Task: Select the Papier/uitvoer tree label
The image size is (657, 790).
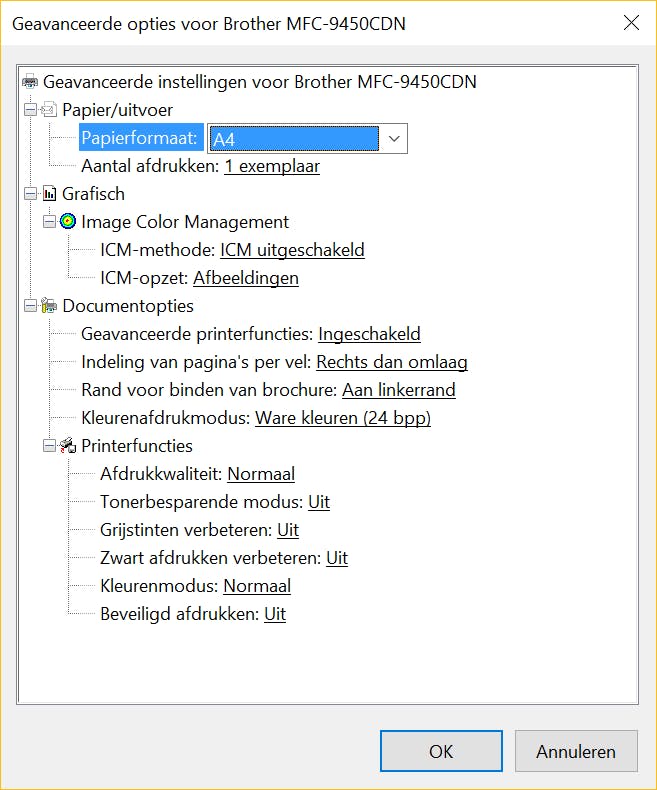Action: click(x=117, y=110)
